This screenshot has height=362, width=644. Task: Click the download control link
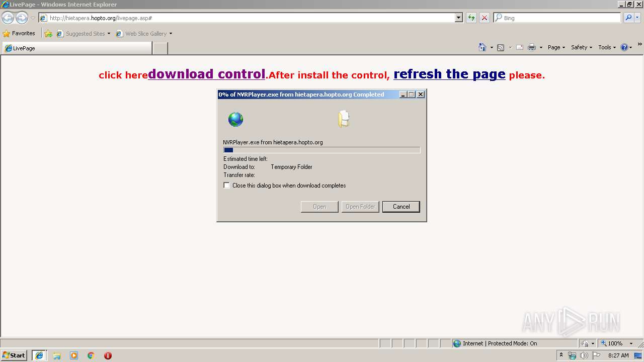(206, 74)
